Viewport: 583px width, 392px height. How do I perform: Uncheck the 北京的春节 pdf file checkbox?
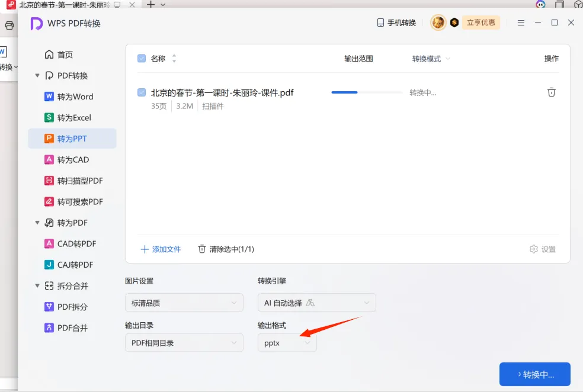pos(142,92)
